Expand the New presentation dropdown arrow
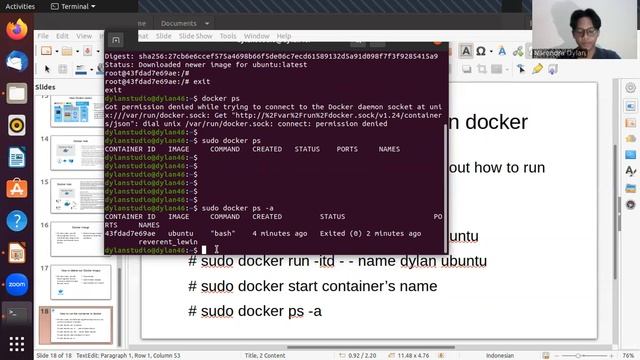 pyautogui.click(x=57, y=51)
